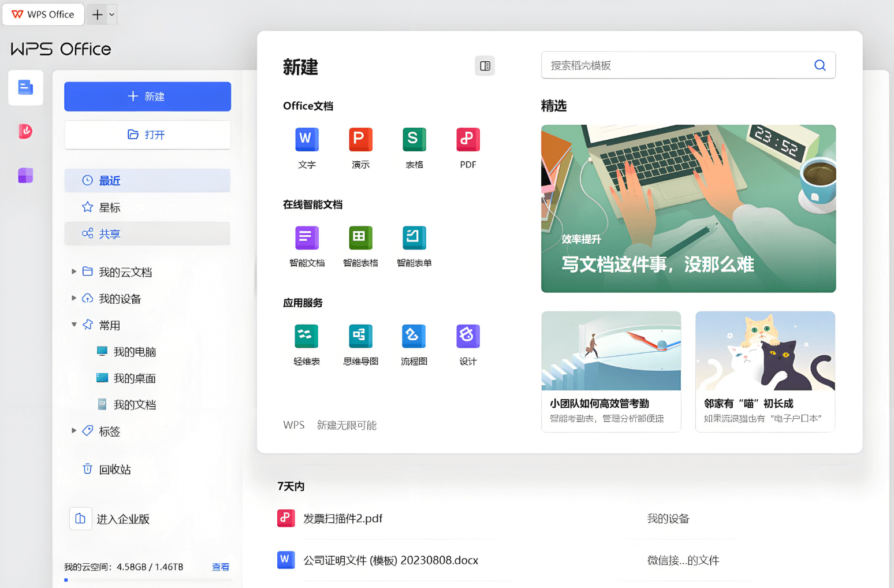This screenshot has width=894, height=588.
Task: Collapse the 常用 section
Action: click(x=74, y=325)
